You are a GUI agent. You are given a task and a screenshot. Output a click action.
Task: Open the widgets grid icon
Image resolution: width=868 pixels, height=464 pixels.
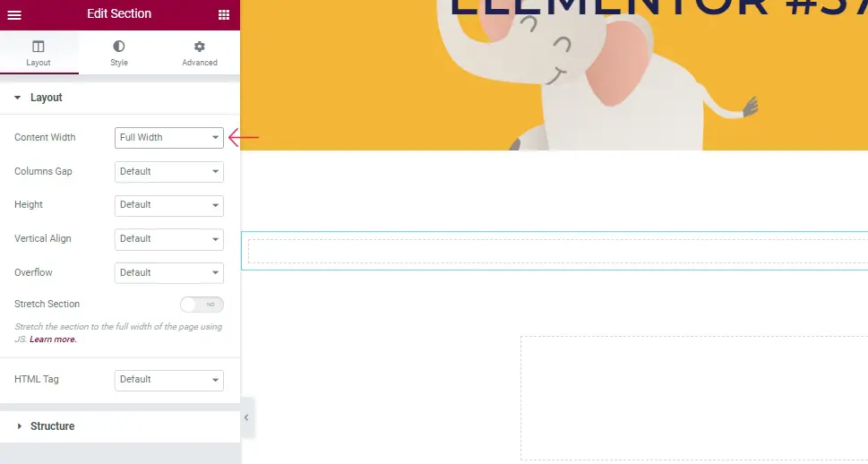point(224,15)
